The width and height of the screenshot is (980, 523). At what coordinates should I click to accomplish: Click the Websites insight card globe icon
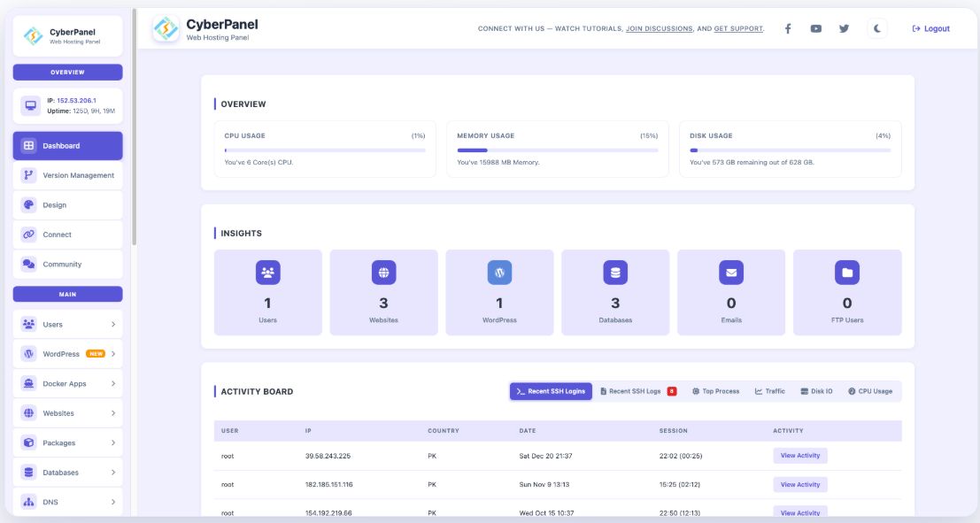pos(383,273)
